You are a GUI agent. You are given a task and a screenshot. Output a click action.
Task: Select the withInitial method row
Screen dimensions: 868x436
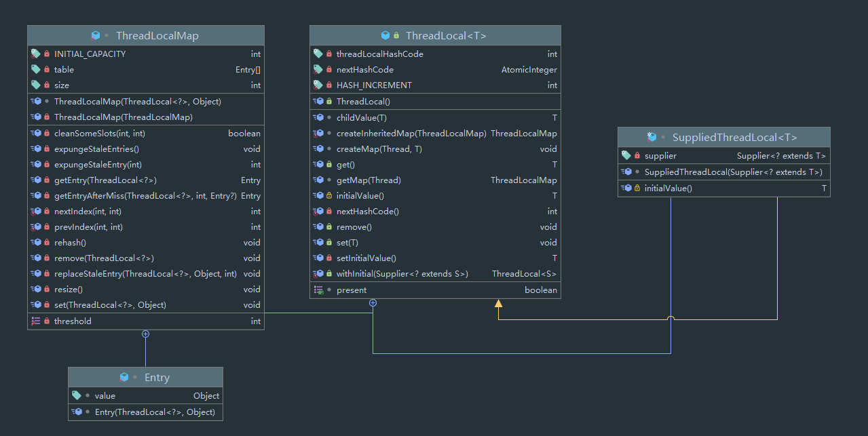click(x=402, y=274)
